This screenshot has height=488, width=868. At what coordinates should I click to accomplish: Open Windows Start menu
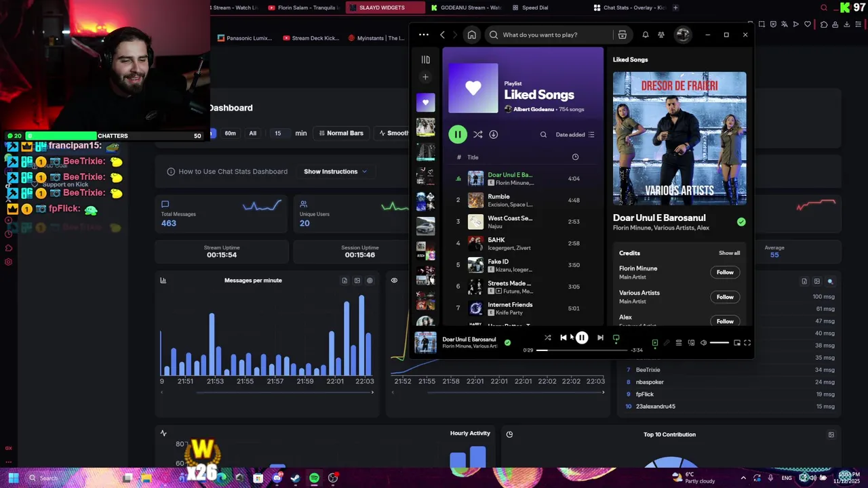click(13, 478)
